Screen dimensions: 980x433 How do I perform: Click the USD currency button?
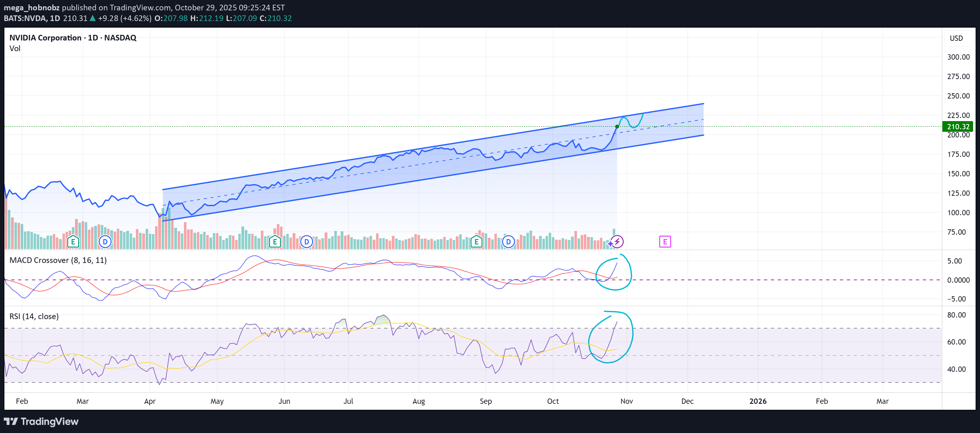click(x=956, y=38)
